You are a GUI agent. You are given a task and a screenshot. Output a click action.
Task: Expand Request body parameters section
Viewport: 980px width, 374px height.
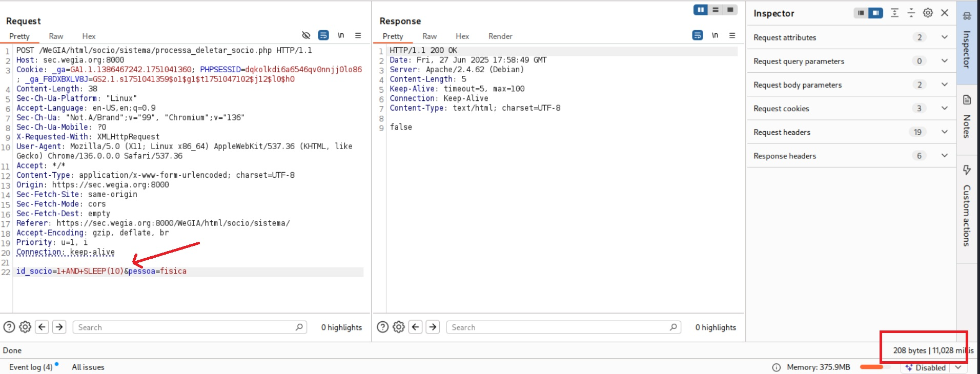point(945,85)
